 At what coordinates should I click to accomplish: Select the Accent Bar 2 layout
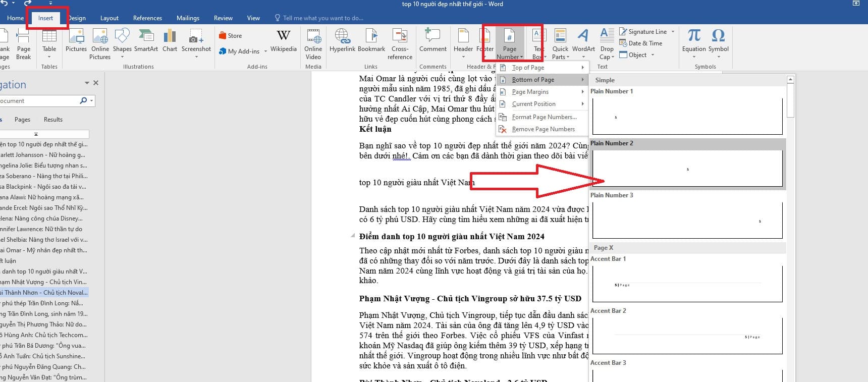[687, 332]
